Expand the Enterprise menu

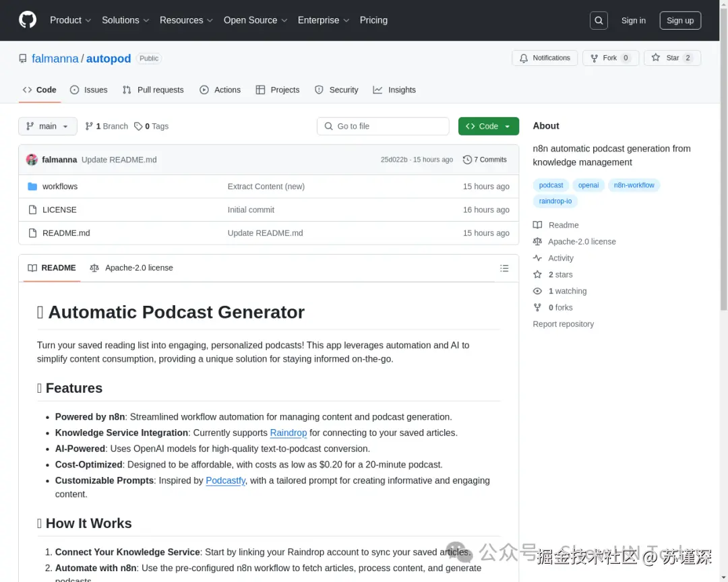pos(323,20)
